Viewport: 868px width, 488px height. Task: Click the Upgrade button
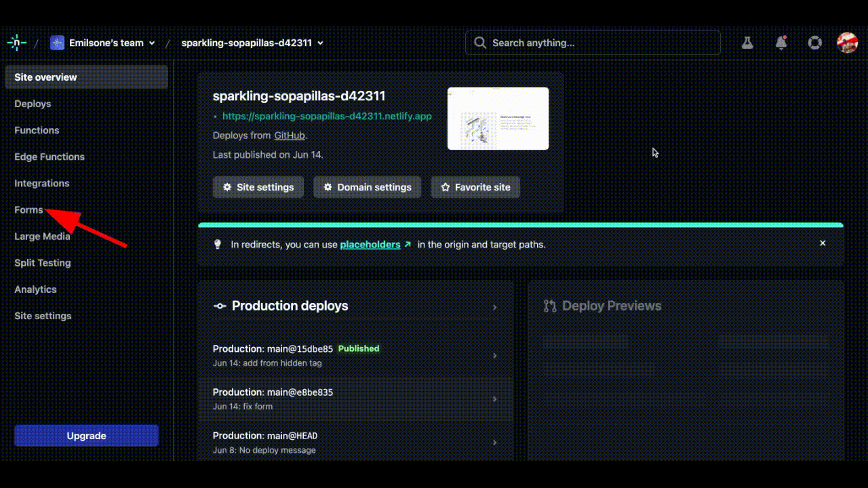(x=86, y=436)
